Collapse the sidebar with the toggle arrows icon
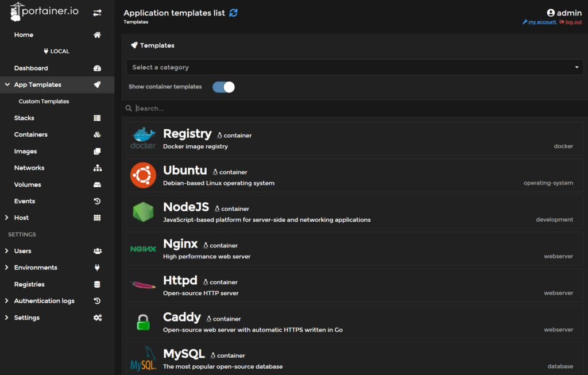Screen dimensions: 588x375 click(x=97, y=13)
